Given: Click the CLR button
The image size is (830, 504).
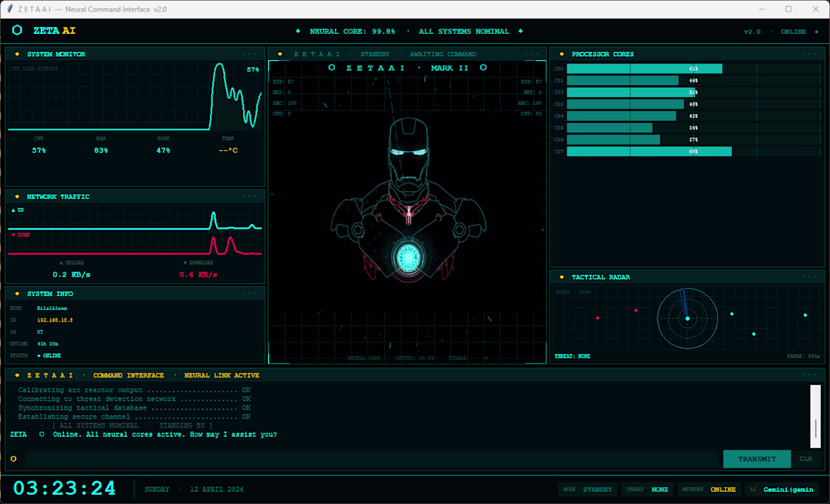Looking at the screenshot, I should (x=806, y=459).
